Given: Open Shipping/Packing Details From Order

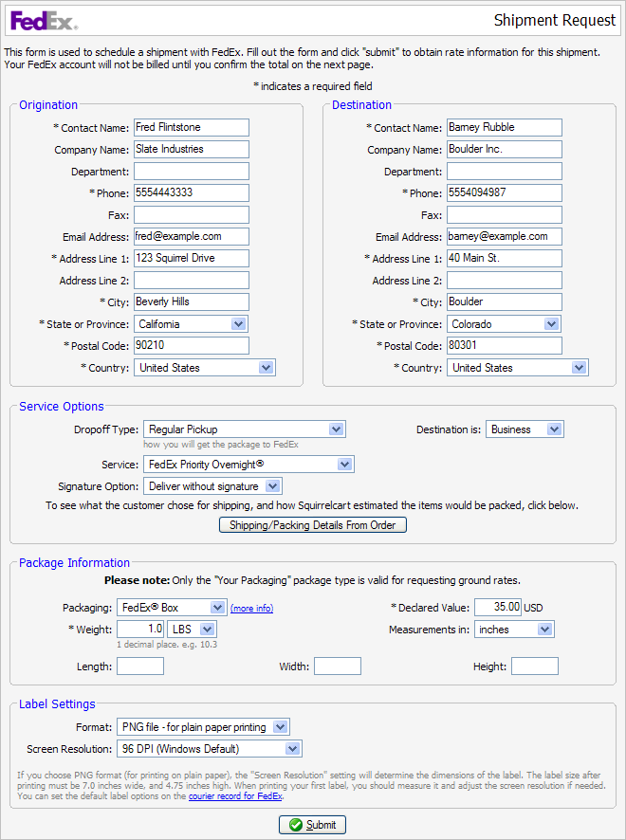Looking at the screenshot, I should pos(312,525).
